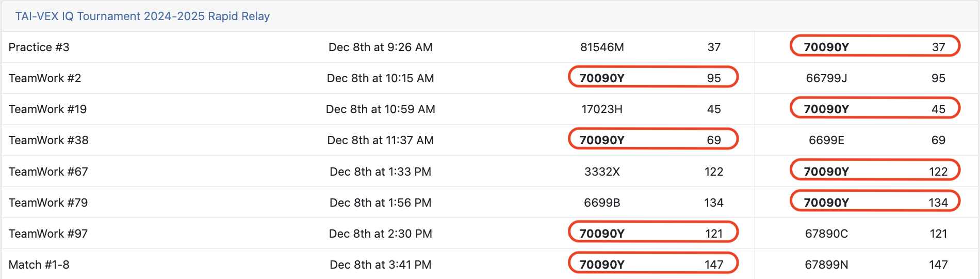Select the TeamWork #79 match name
Image resolution: width=980 pixels, height=279 pixels.
coord(48,203)
